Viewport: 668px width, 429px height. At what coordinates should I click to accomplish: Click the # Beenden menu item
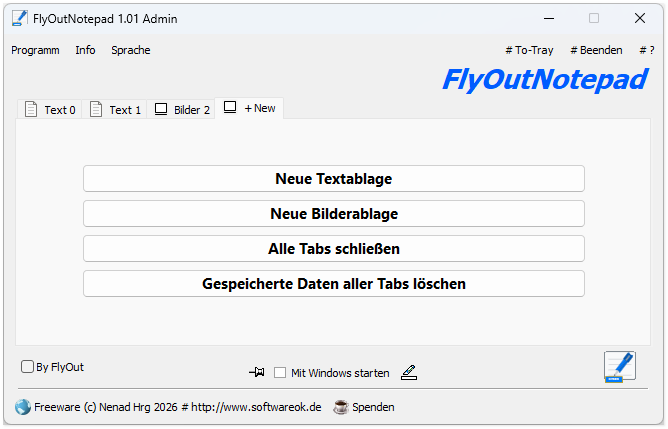pyautogui.click(x=596, y=50)
